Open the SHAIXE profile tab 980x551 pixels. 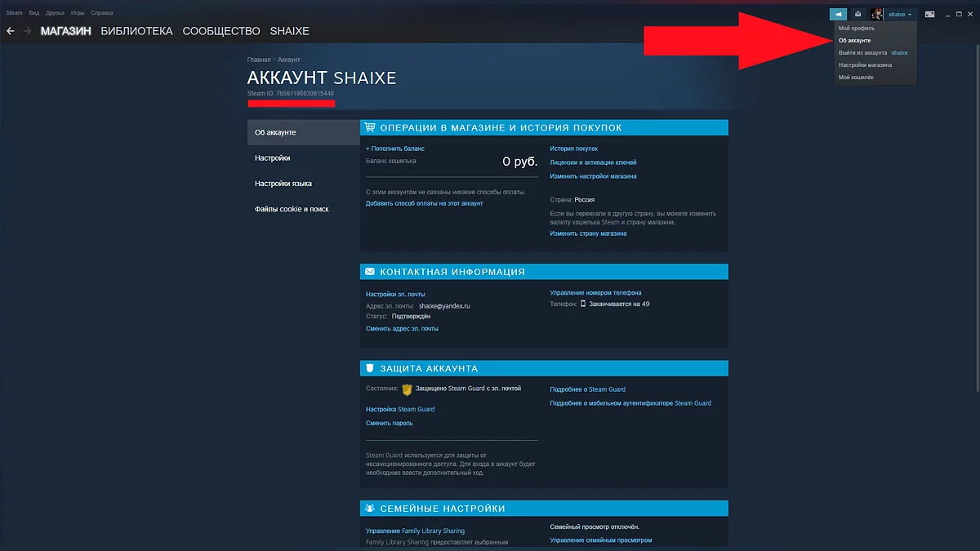tap(289, 31)
